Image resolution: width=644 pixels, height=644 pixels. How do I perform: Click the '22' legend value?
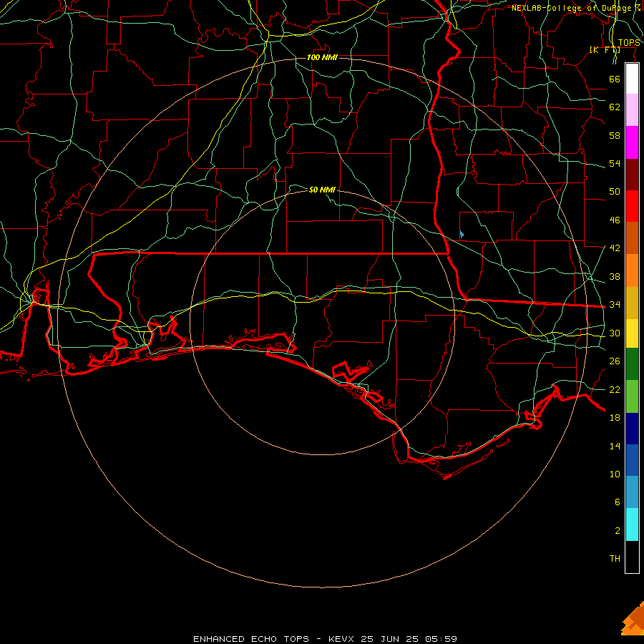tap(615, 389)
